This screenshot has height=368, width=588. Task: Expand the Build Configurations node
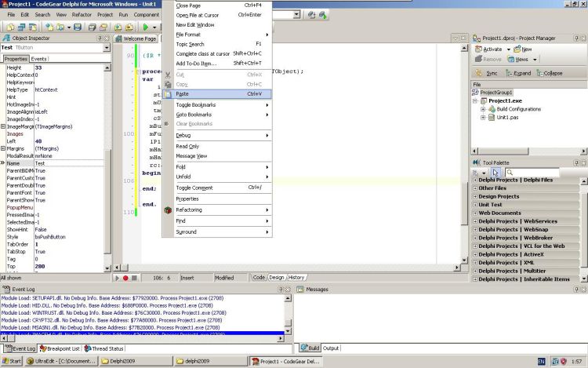tap(483, 109)
